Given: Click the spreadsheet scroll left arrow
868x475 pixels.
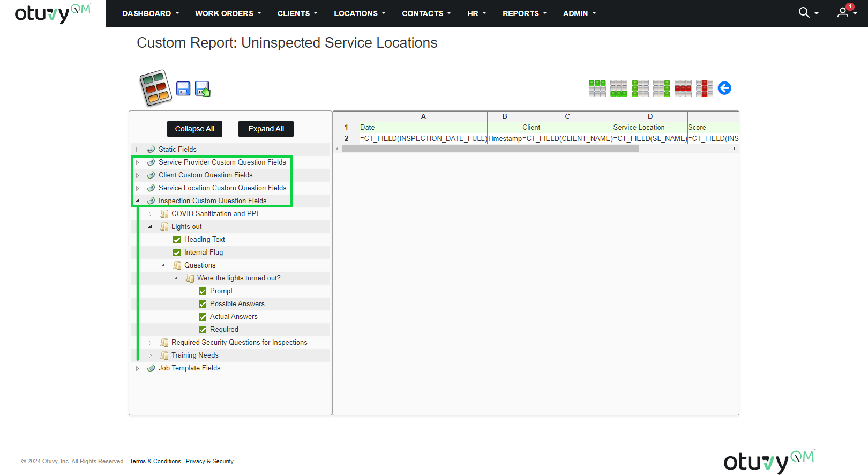Looking at the screenshot, I should pos(337,149).
